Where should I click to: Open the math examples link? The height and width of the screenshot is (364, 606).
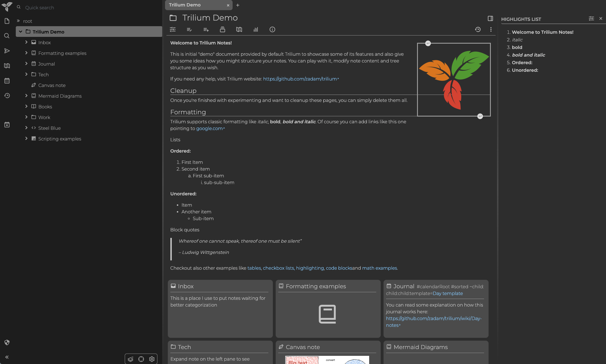(379, 268)
